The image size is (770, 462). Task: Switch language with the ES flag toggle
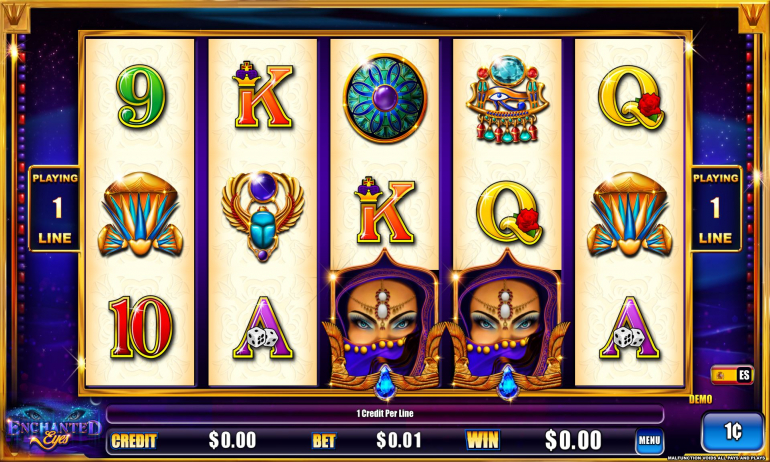pos(732,375)
